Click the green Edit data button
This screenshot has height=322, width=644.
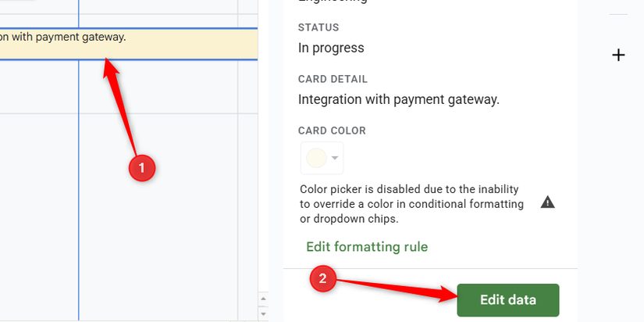click(x=508, y=300)
